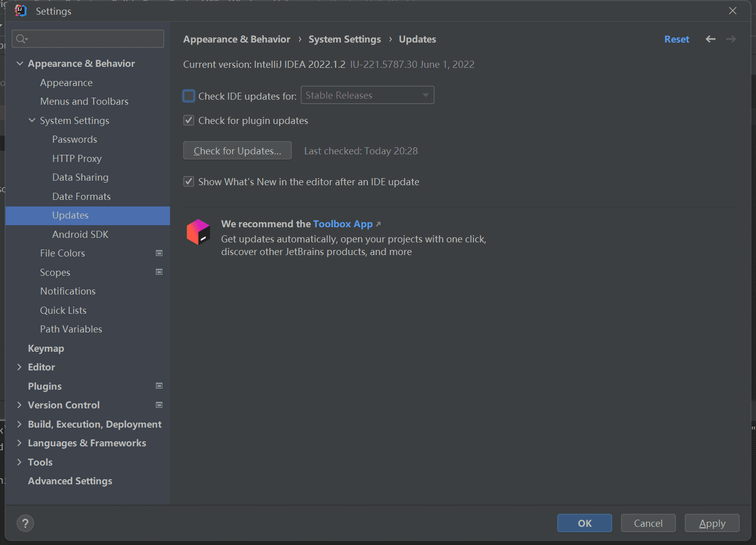Go back using the left arrow icon
The width and height of the screenshot is (756, 545).
point(710,39)
